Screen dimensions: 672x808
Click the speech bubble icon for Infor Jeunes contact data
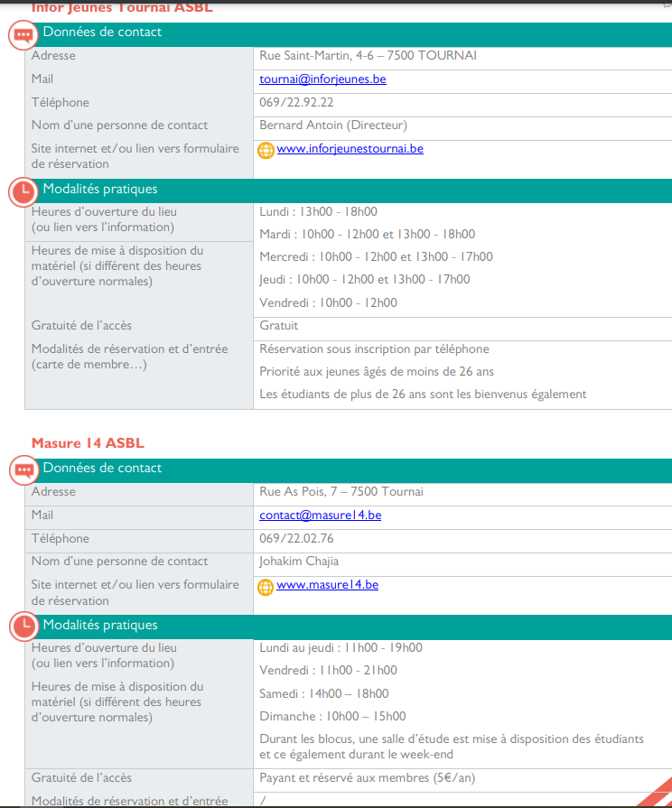pyautogui.click(x=23, y=35)
